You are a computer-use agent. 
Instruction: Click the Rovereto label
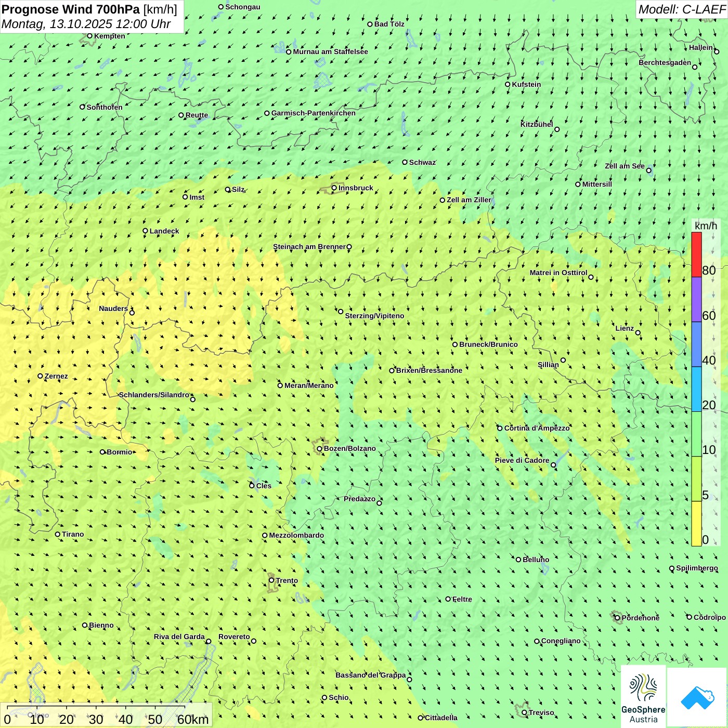[234, 636]
